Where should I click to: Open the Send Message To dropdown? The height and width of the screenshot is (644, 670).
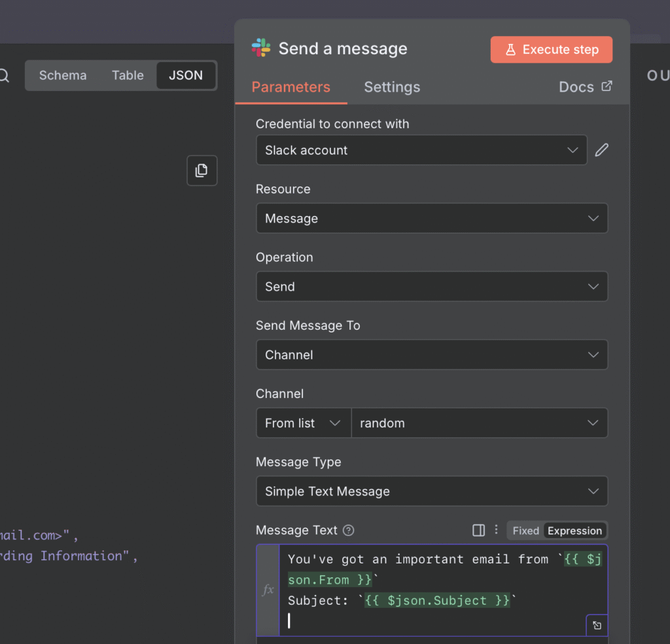[x=432, y=355]
